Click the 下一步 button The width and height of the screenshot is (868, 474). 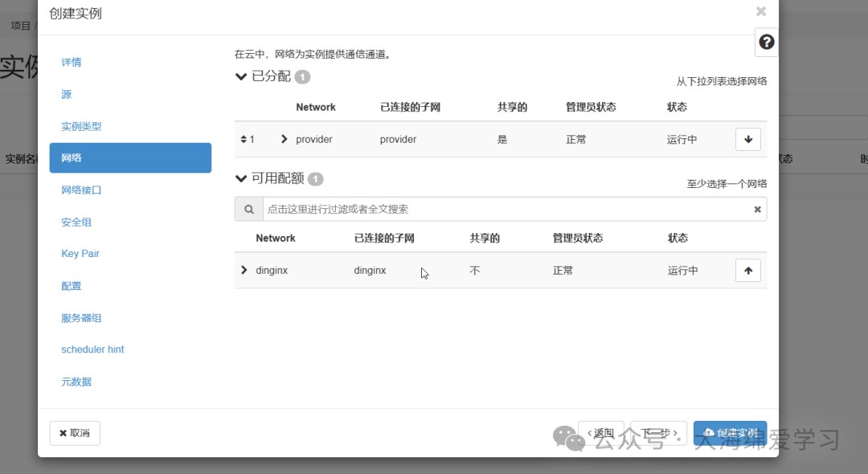click(x=657, y=433)
